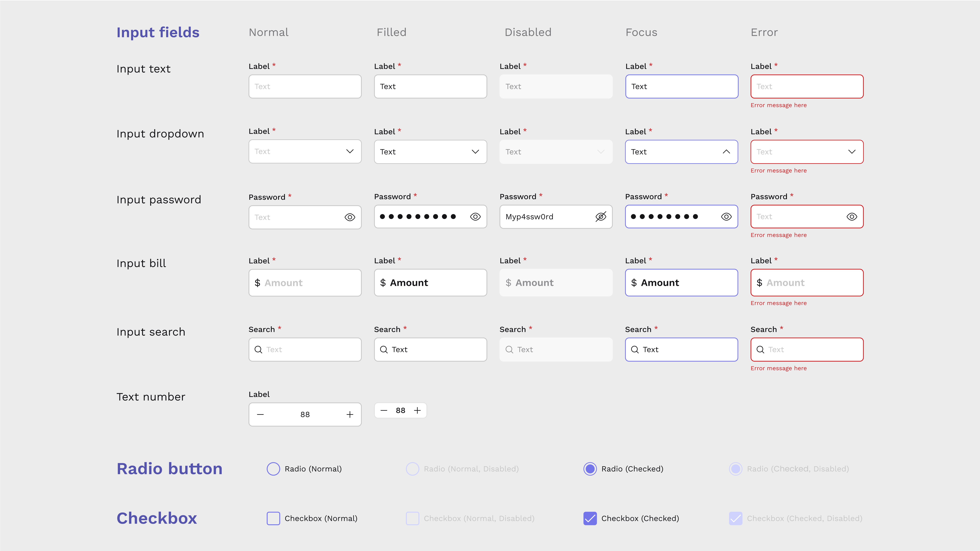Click dollar sign in Focus bill field
The image size is (980, 551).
[x=634, y=283]
